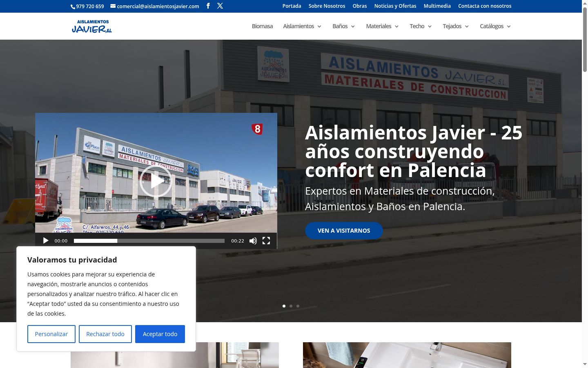The image size is (588, 368).
Task: Click the comercial@aislamientosjavier.com email link
Action: tap(155, 6)
